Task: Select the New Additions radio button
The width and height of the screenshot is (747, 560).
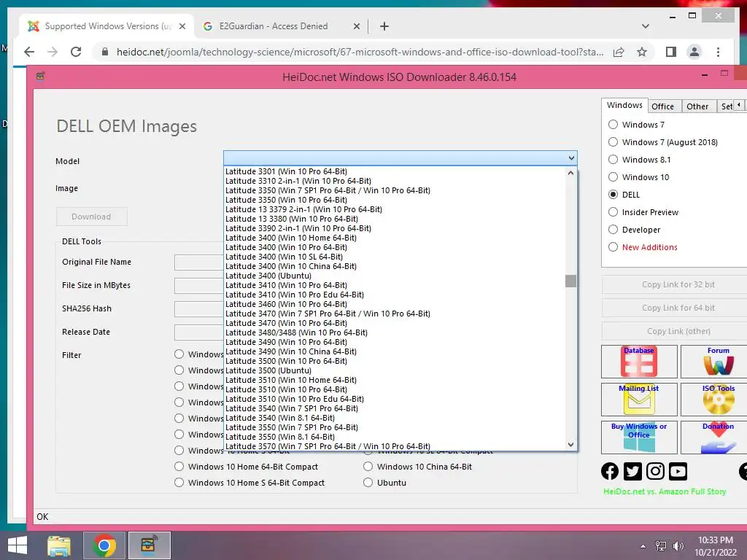Action: tap(613, 246)
